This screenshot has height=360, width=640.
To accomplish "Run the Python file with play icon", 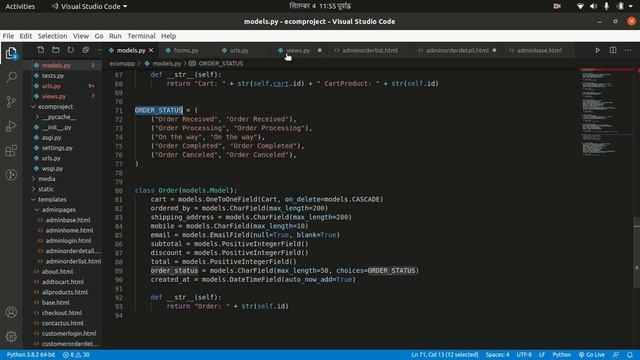I will pyautogui.click(x=597, y=50).
